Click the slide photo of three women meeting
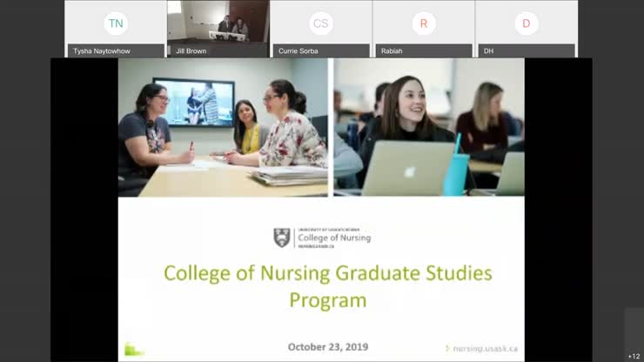 point(223,127)
